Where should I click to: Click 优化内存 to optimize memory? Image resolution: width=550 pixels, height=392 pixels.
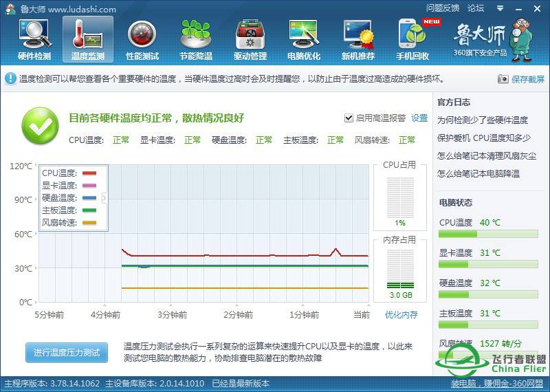[x=401, y=314]
